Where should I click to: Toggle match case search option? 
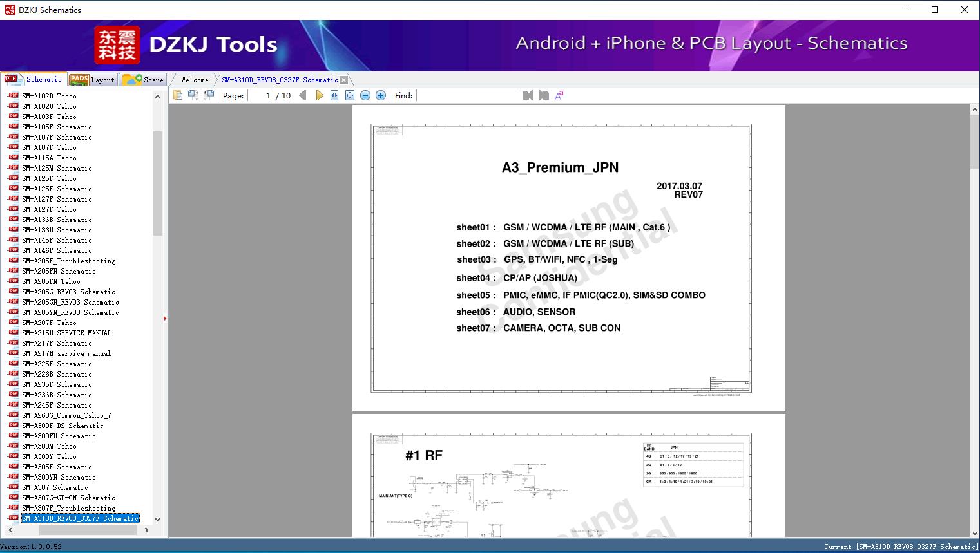tap(559, 95)
